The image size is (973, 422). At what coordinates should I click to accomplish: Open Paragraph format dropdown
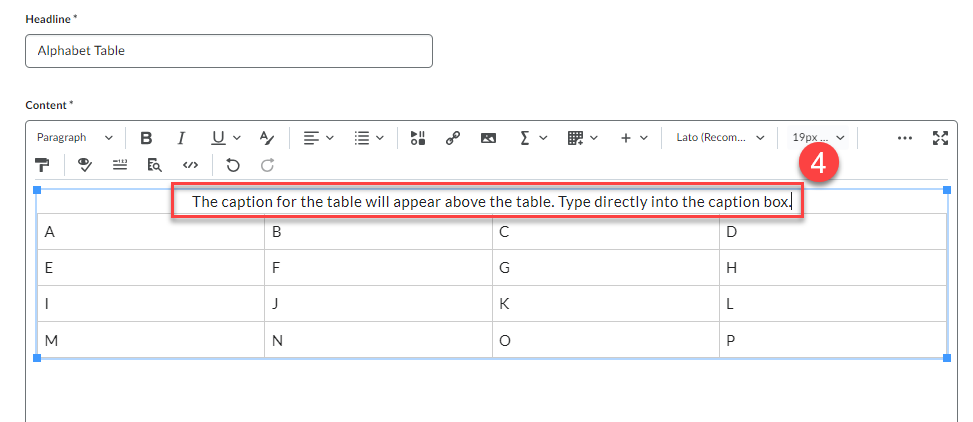pos(74,138)
